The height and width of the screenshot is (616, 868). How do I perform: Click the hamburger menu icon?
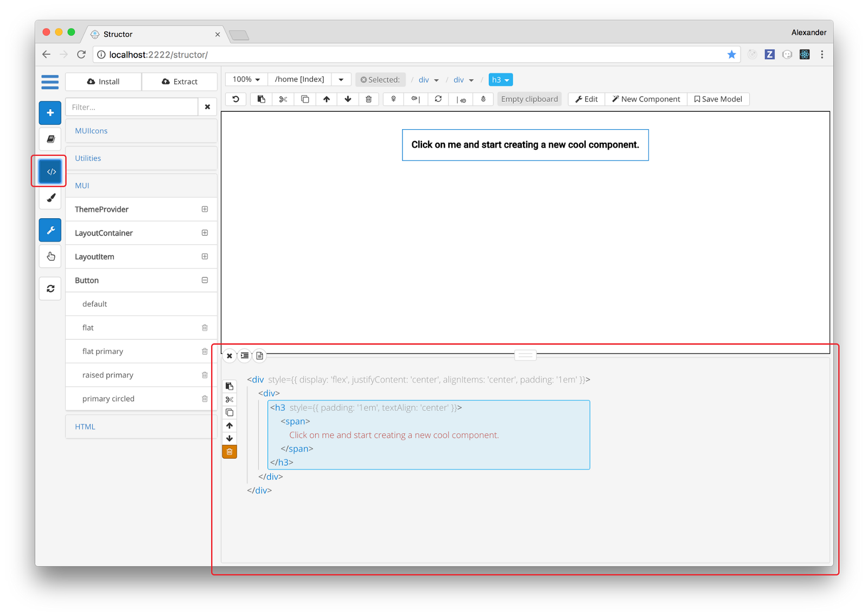50,82
